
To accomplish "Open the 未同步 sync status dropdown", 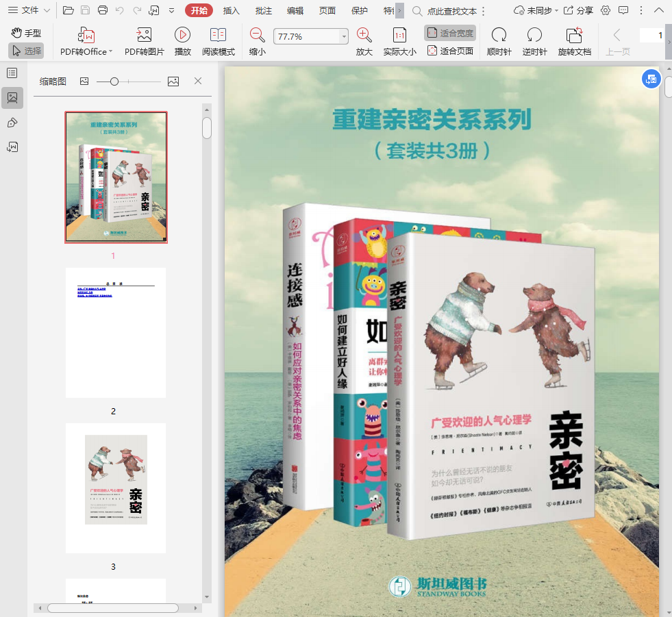I will [x=536, y=11].
